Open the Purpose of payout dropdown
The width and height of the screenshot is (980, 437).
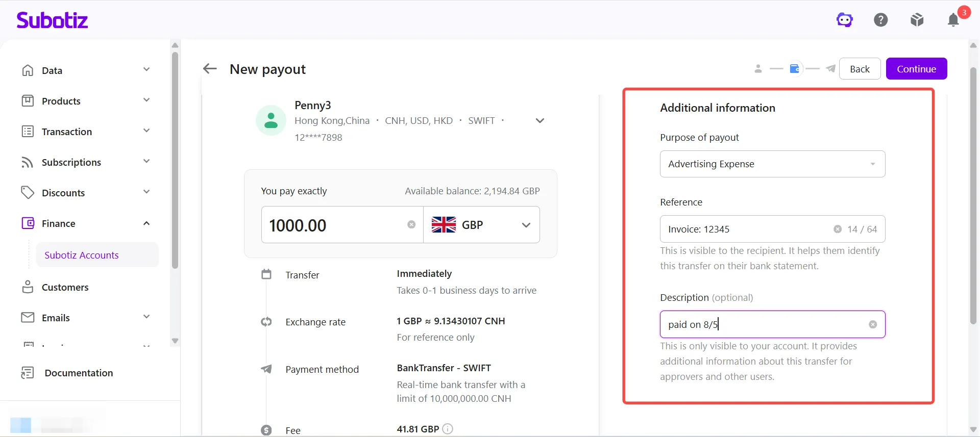pyautogui.click(x=772, y=164)
